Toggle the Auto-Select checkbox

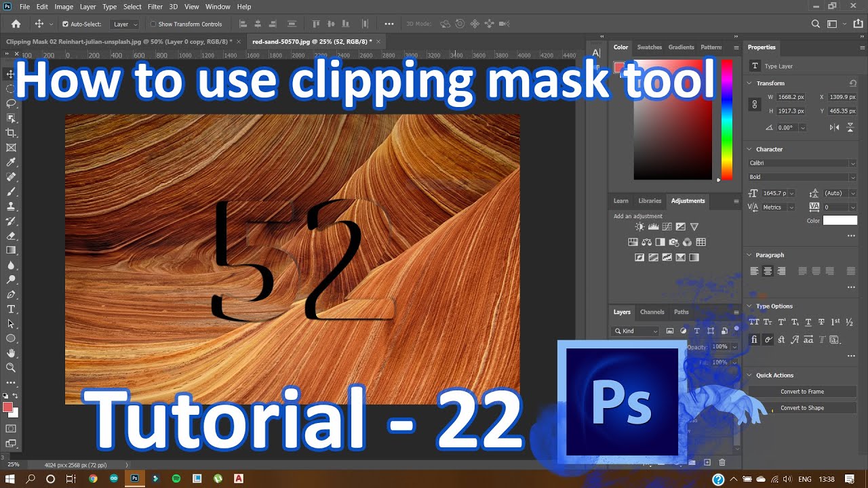(65, 24)
